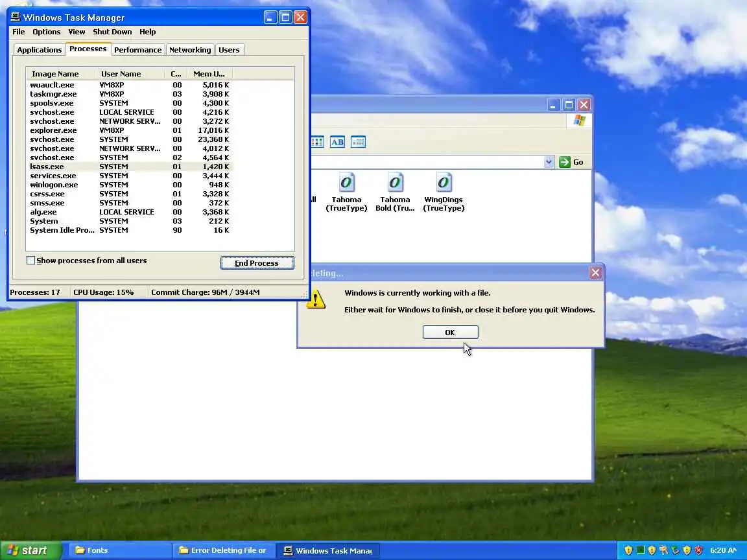Click the Commit Charge status bar entry

206,292
